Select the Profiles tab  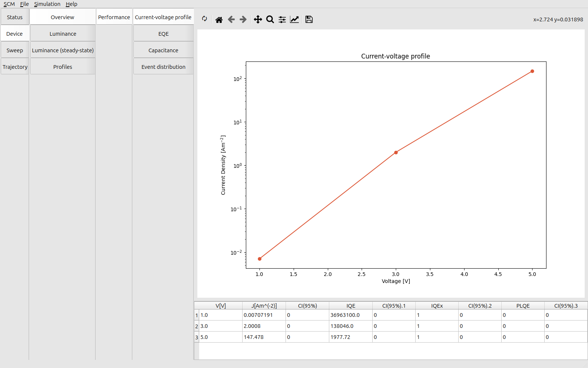[x=63, y=67]
